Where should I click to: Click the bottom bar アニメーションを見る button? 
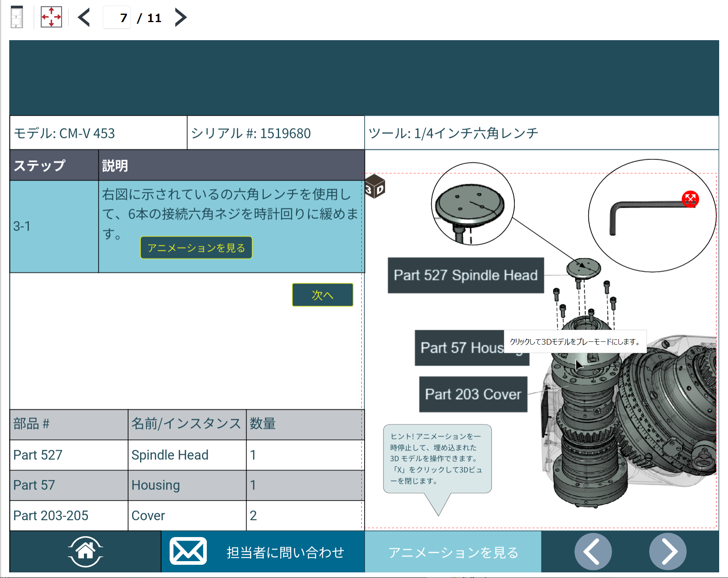coord(453,552)
